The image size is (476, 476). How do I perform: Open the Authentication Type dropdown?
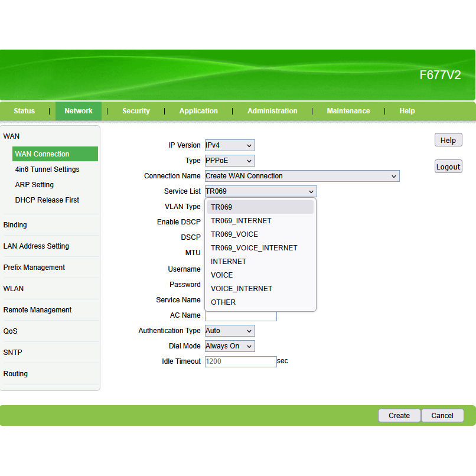(x=230, y=331)
